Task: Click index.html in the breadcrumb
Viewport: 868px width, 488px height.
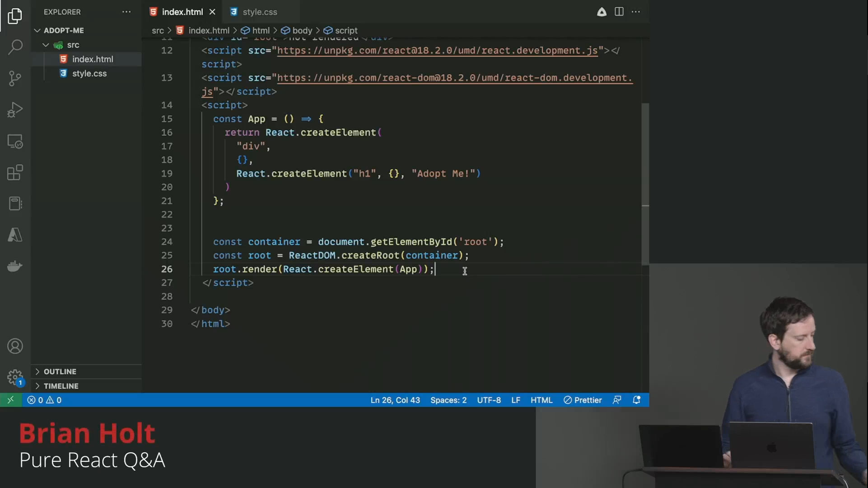Action: click(x=209, y=31)
